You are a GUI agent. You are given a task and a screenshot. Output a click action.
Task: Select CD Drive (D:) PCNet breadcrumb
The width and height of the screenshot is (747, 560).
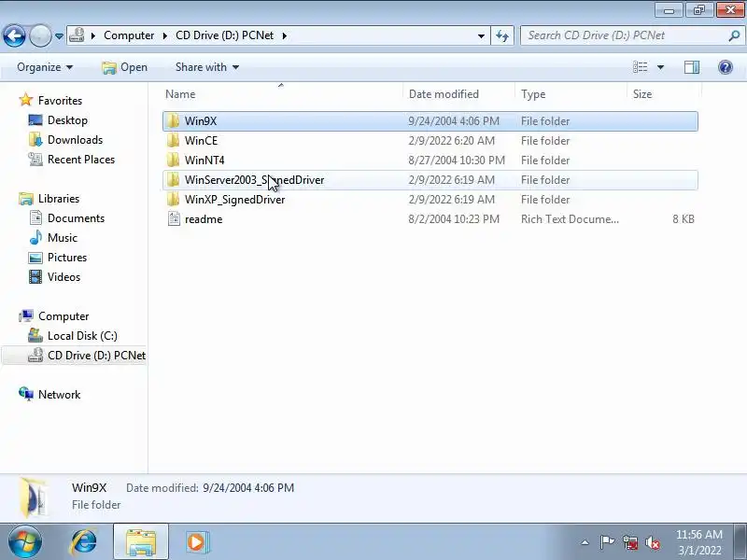pyautogui.click(x=225, y=35)
